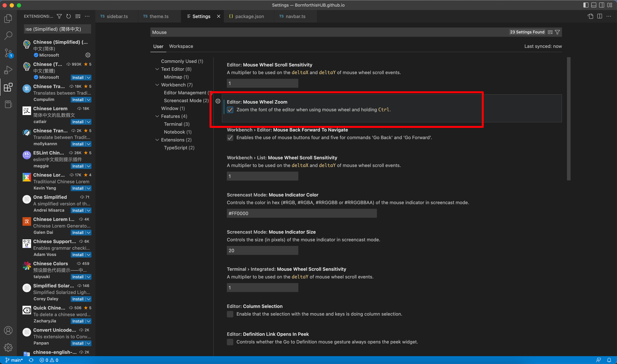Toggle the bottom panel layout icon

tap(594, 5)
